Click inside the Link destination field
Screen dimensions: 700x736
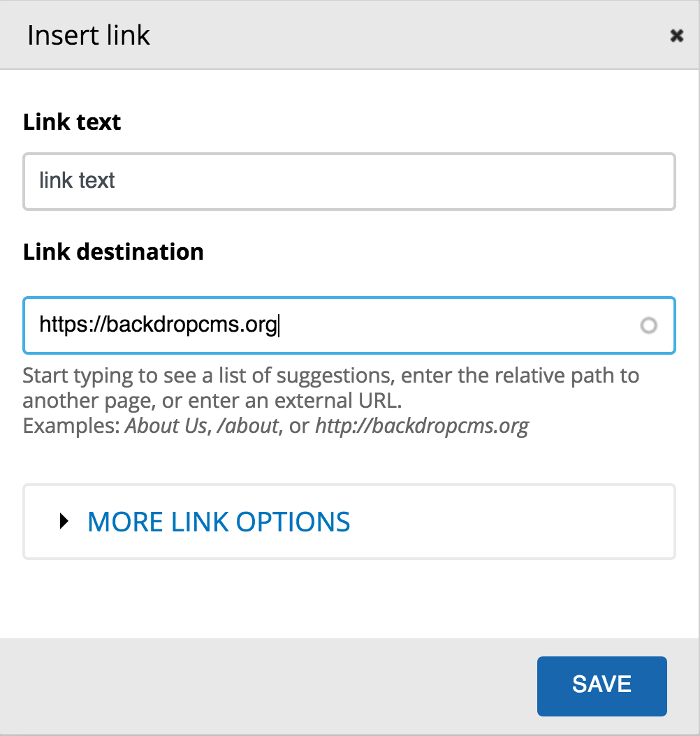349,325
